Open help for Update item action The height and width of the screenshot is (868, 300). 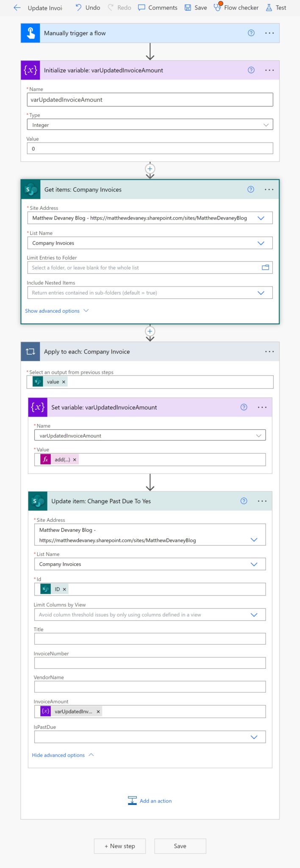pyautogui.click(x=244, y=501)
